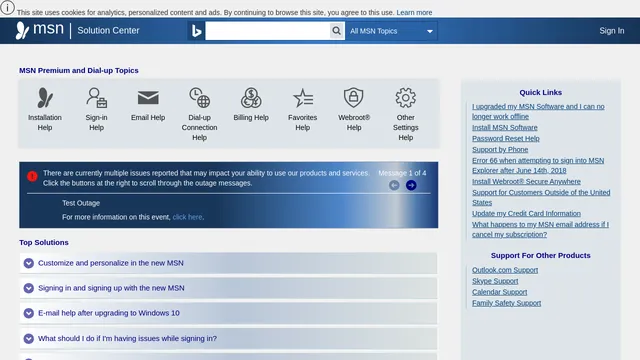Open Webroot Help shield icon

click(353, 98)
